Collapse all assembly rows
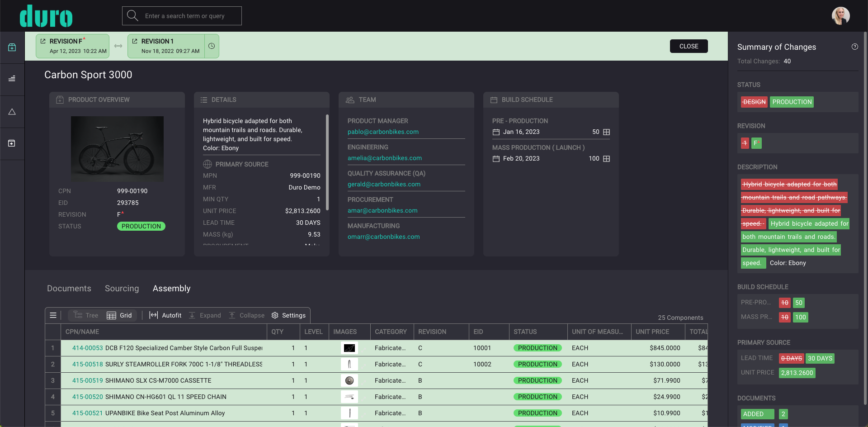 (x=246, y=315)
